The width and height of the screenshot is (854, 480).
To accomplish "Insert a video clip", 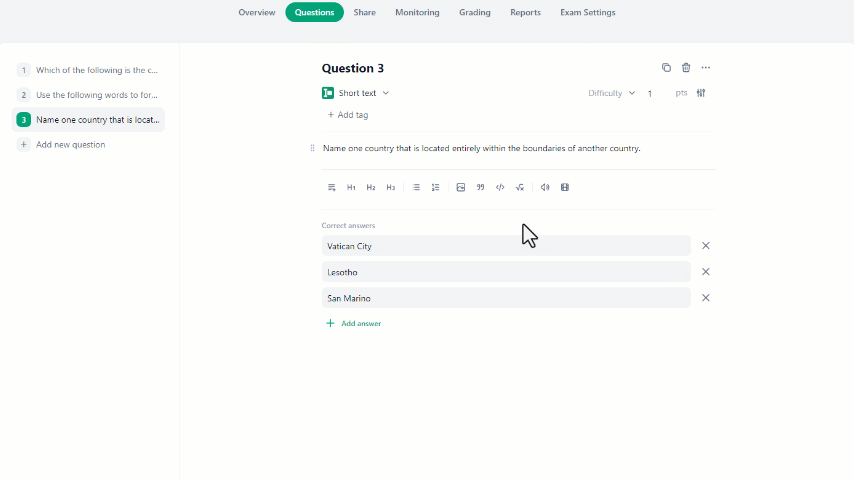I will [565, 187].
